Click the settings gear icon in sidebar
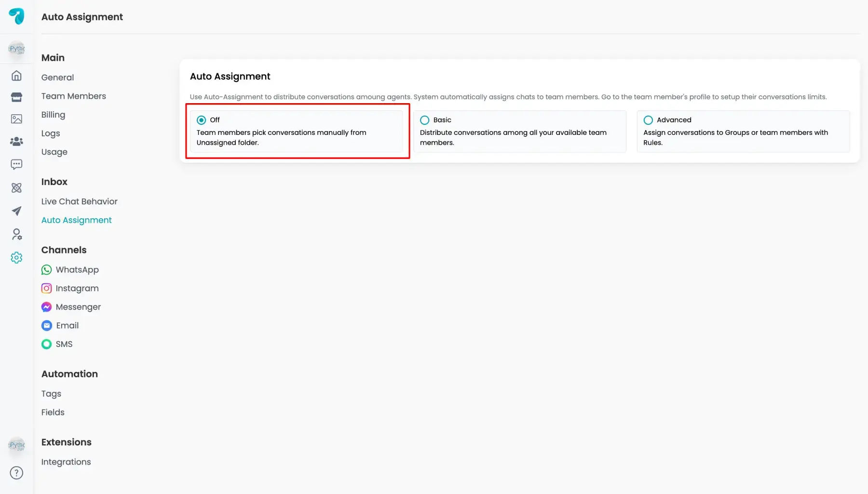 [x=16, y=258]
